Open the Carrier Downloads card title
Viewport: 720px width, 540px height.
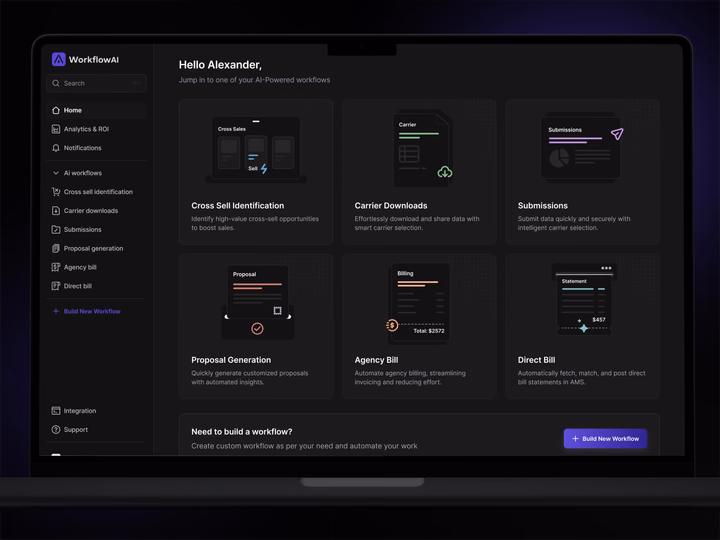391,206
